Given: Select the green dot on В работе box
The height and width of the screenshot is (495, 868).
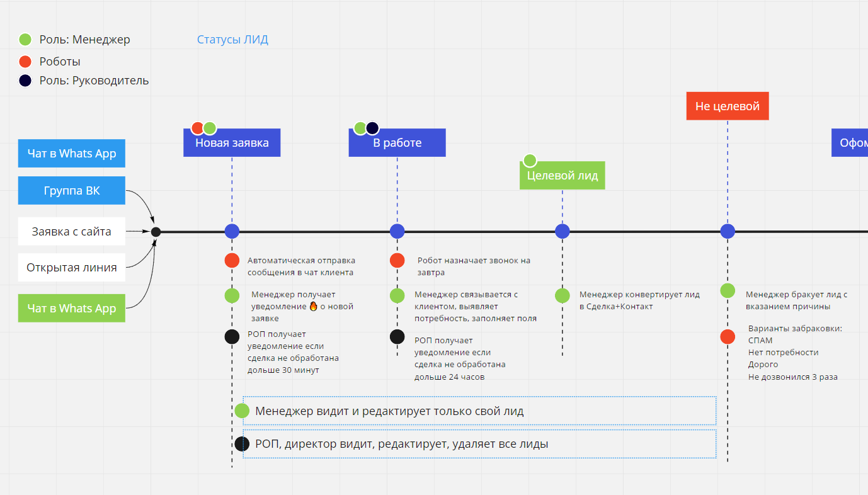Looking at the screenshot, I should [x=360, y=128].
